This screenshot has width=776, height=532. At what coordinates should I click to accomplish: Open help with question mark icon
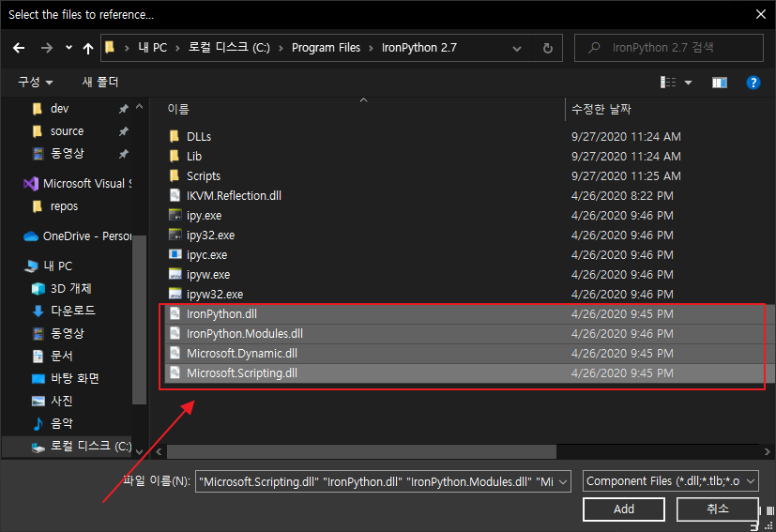pos(753,83)
